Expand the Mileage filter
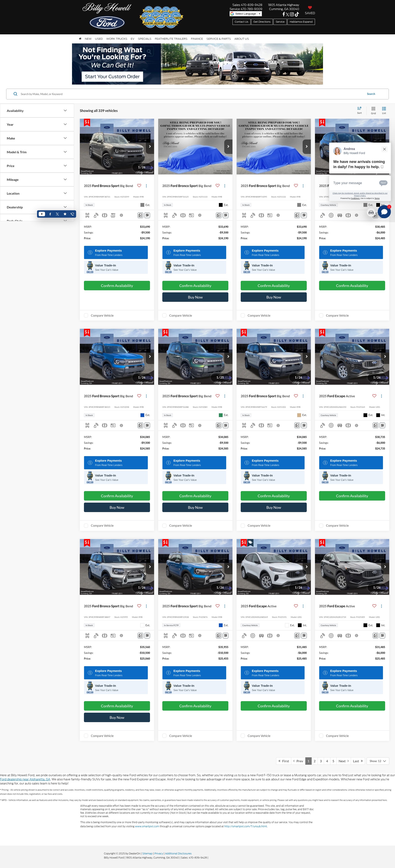 (37, 180)
